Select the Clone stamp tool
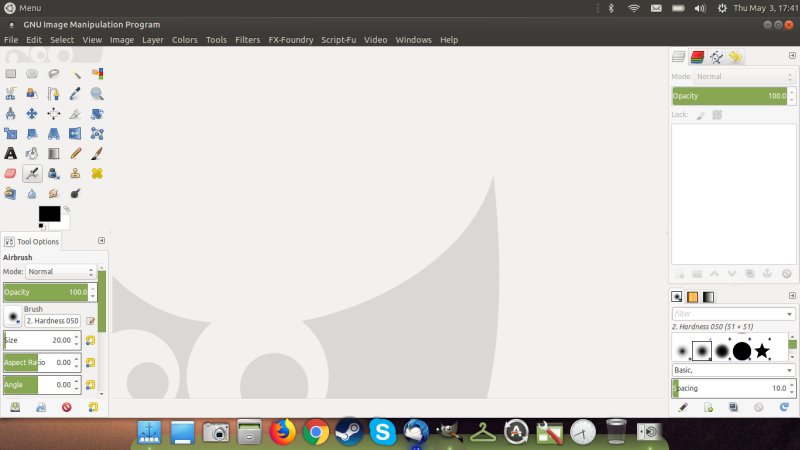This screenshot has height=450, width=800. 76,173
